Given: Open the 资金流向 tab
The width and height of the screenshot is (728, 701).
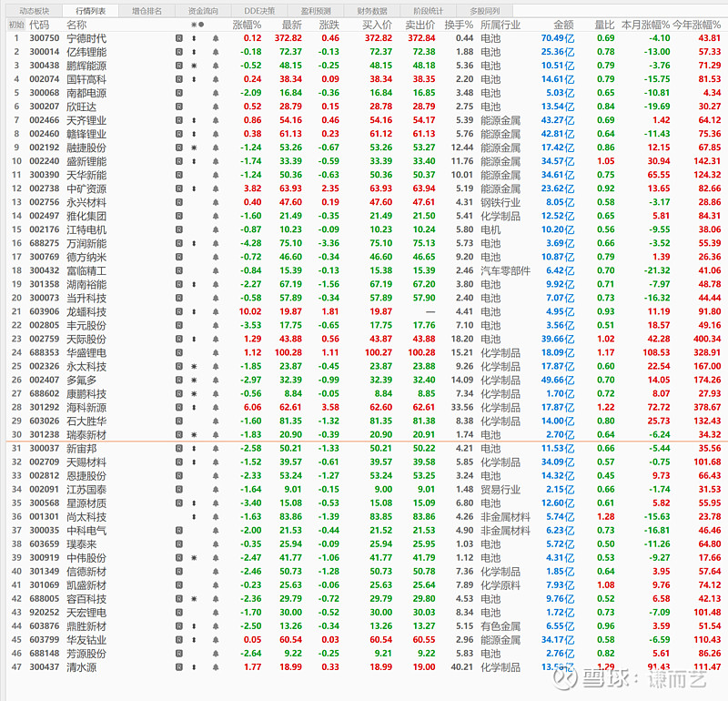Looking at the screenshot, I should 203,11.
